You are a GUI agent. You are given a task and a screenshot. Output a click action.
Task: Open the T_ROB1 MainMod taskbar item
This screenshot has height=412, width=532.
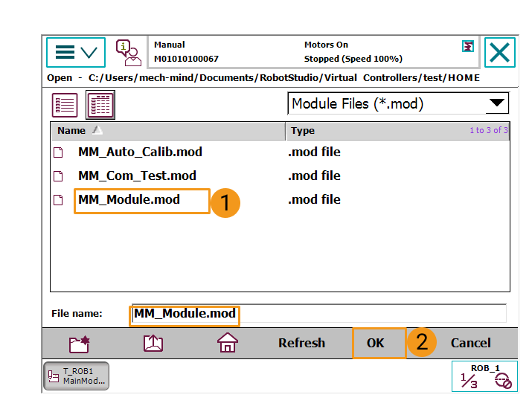(77, 376)
